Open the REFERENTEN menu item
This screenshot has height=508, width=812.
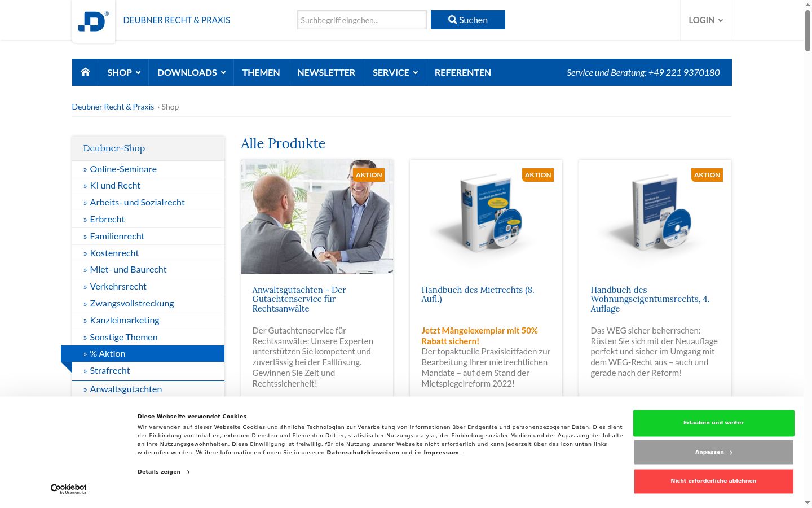[463, 72]
